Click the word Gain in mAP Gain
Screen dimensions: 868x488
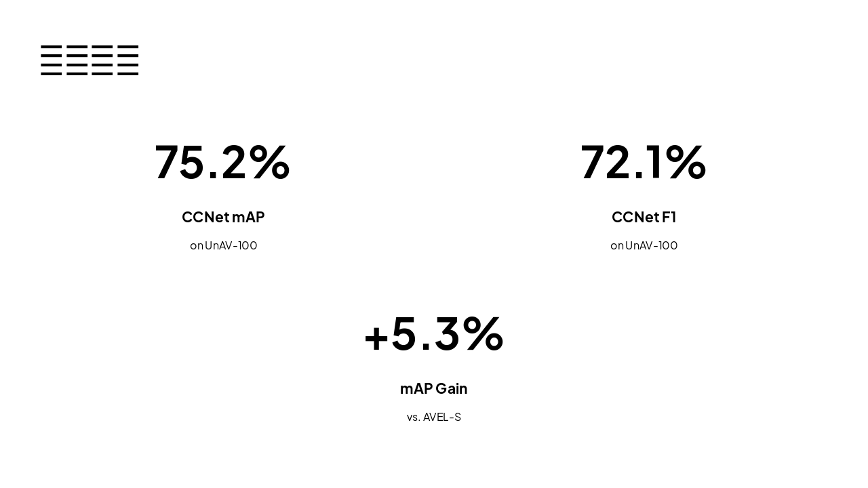[x=452, y=388]
